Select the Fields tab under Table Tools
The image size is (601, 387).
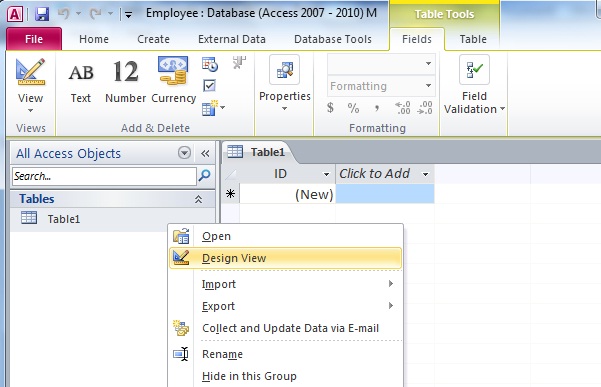pos(417,39)
